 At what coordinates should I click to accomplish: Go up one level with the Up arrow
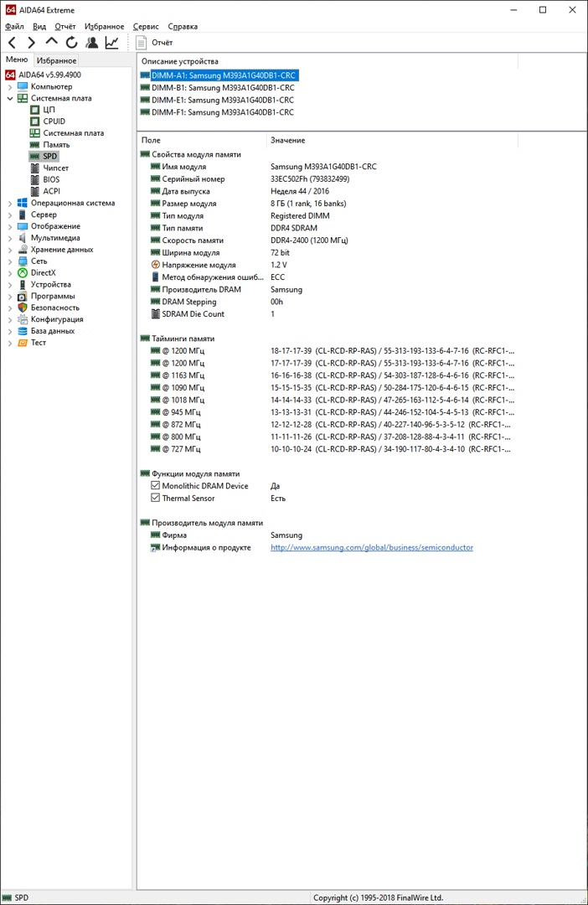point(51,42)
